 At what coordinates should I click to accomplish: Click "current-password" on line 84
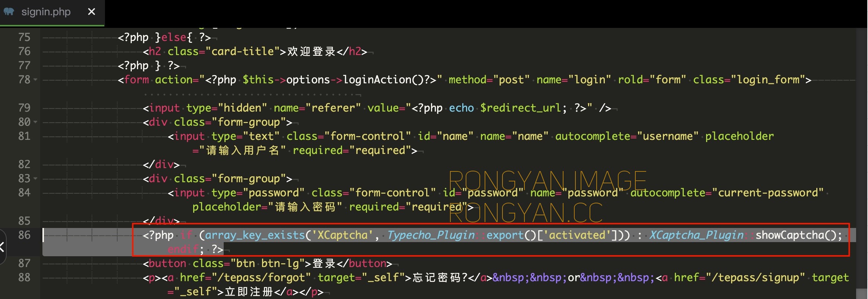768,193
